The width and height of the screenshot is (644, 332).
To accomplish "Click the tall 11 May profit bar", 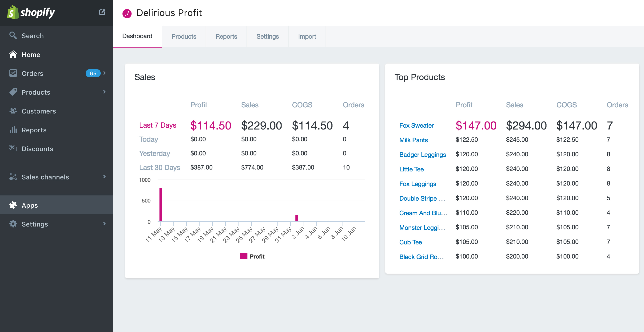I will [x=161, y=205].
